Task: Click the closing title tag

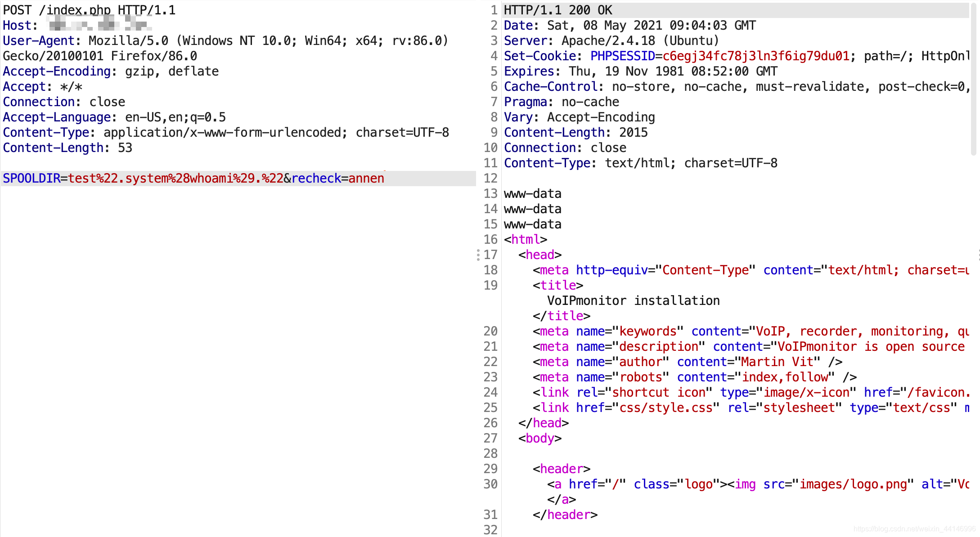Action: [x=562, y=316]
